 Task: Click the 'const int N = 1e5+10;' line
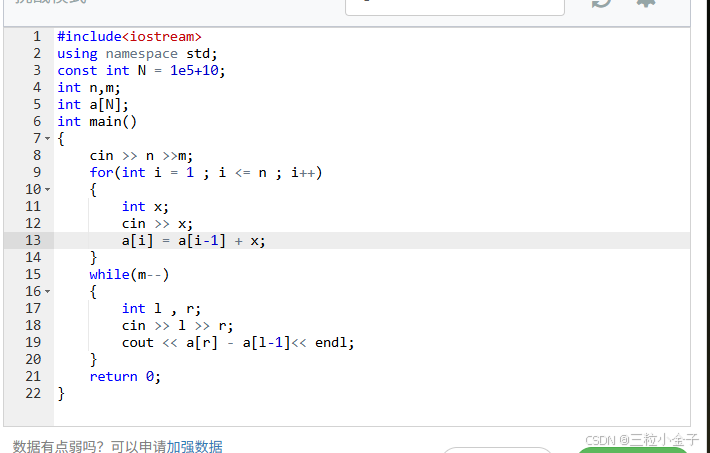141,71
